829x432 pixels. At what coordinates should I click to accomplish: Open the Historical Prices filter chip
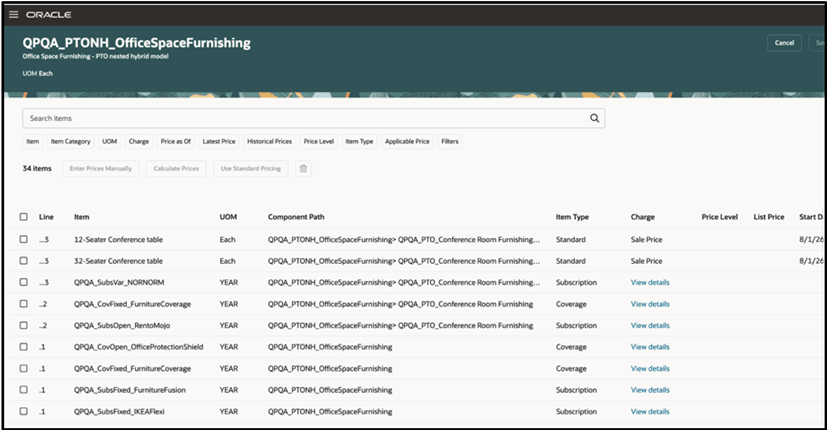pos(269,142)
